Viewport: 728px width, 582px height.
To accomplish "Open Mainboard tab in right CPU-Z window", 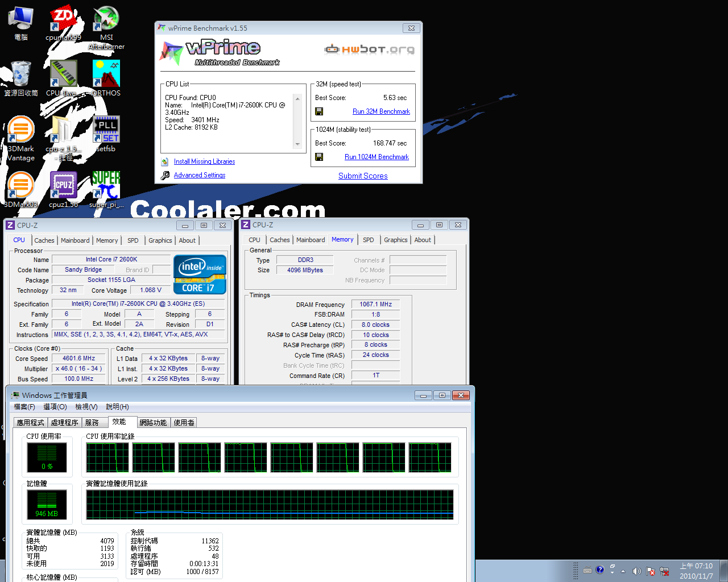I will (311, 240).
